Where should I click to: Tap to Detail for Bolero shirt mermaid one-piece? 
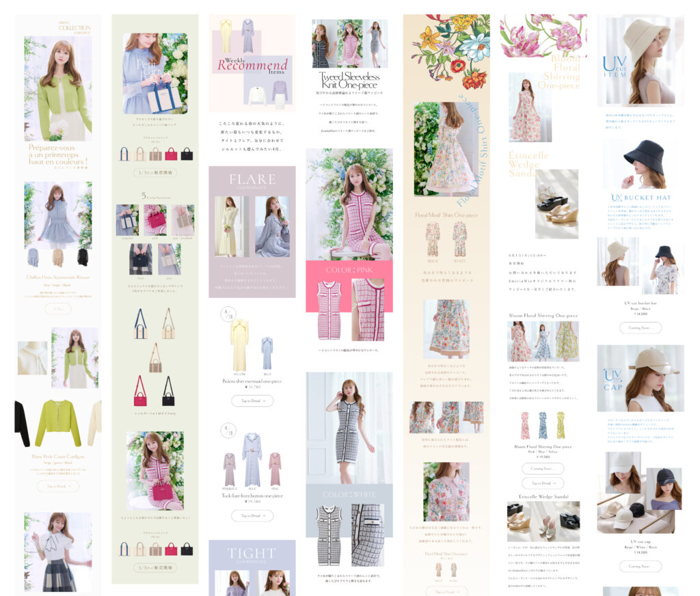click(252, 401)
